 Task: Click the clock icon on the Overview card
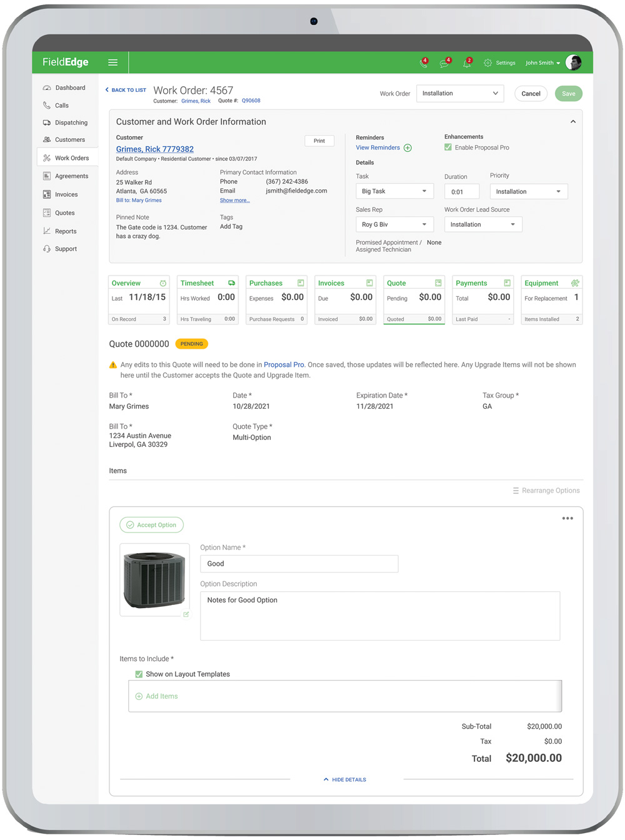coord(162,283)
